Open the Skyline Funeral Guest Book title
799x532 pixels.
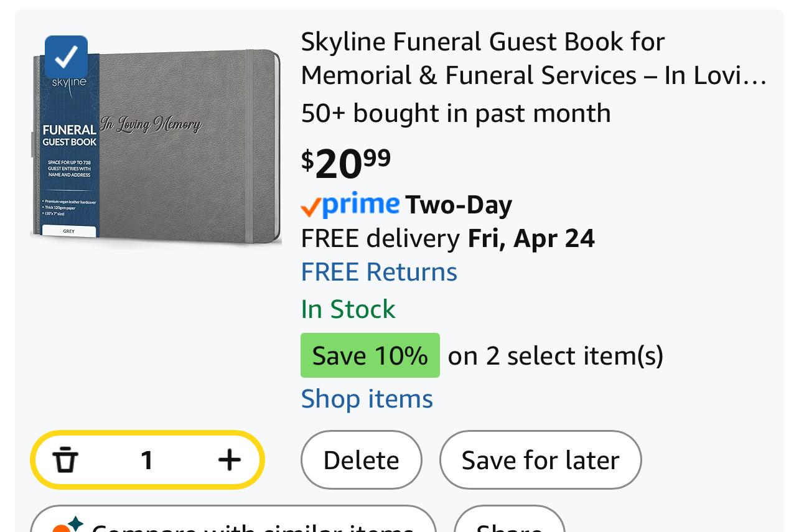(533, 58)
